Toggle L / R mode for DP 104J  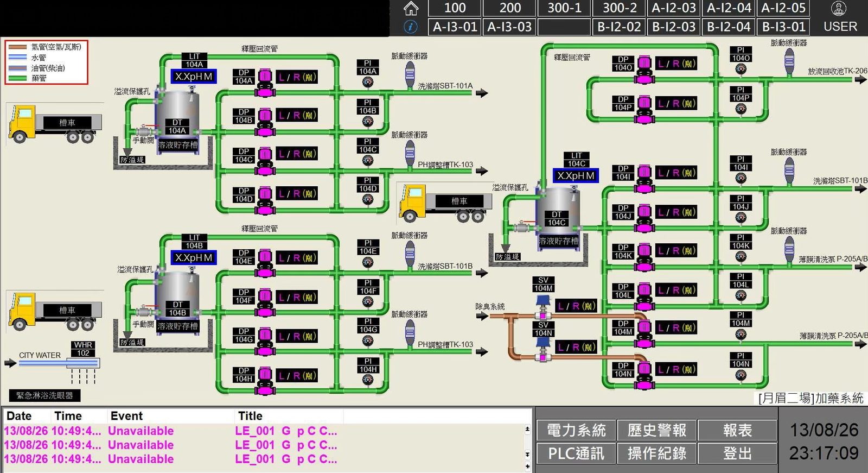(676, 212)
